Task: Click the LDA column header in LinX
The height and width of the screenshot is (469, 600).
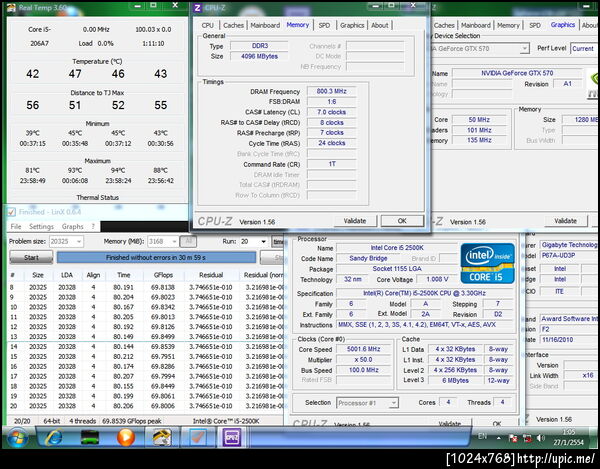Action: point(67,275)
